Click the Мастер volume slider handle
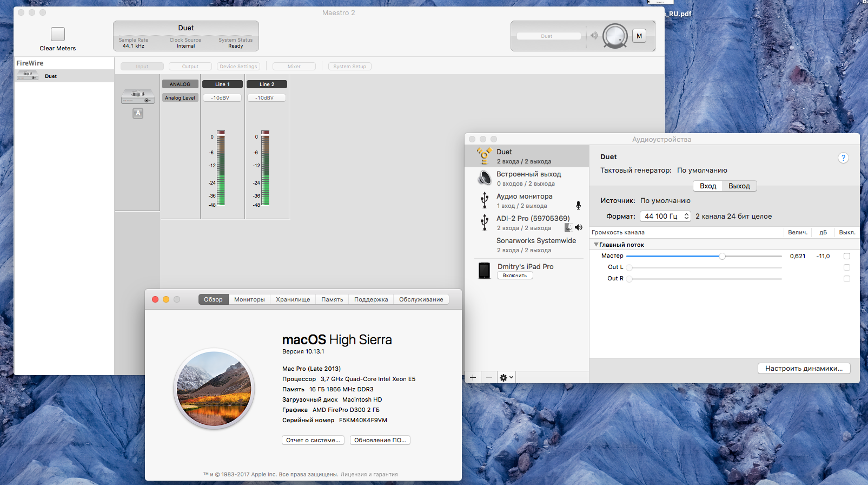This screenshot has width=868, height=485. 722,256
